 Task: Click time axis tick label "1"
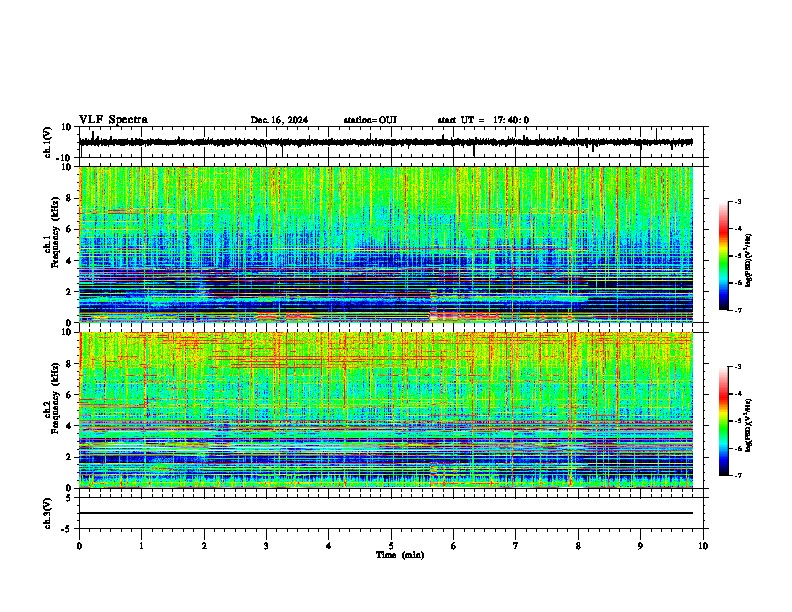click(141, 546)
